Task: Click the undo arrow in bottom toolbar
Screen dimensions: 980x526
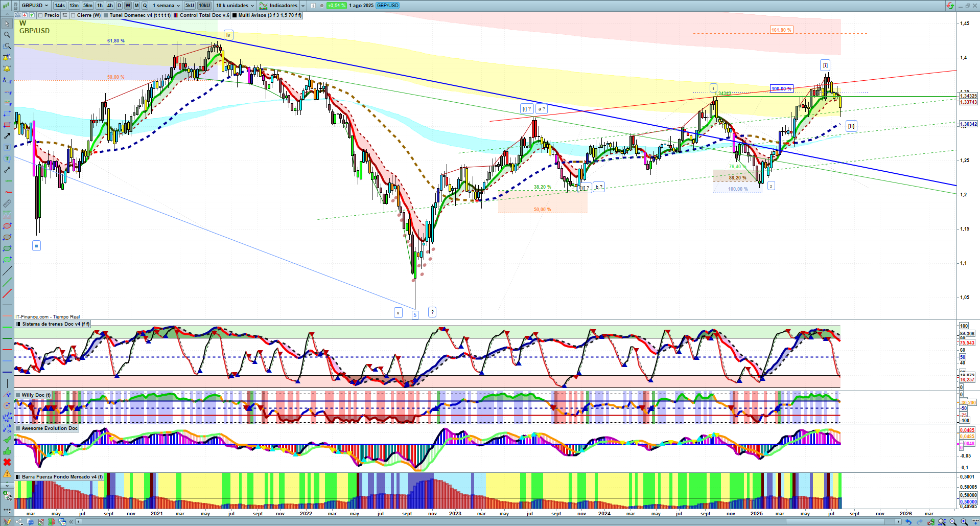Action: coord(908,522)
